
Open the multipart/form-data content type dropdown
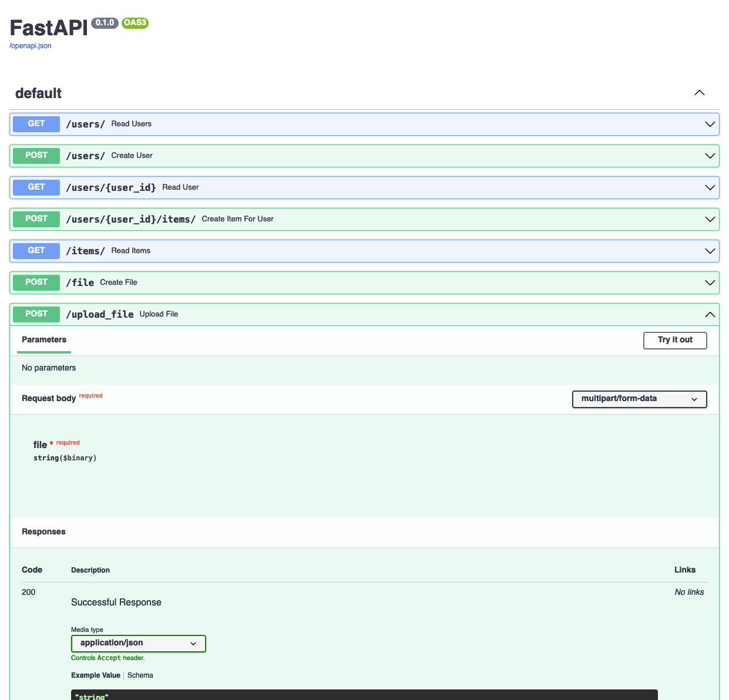[x=639, y=399]
